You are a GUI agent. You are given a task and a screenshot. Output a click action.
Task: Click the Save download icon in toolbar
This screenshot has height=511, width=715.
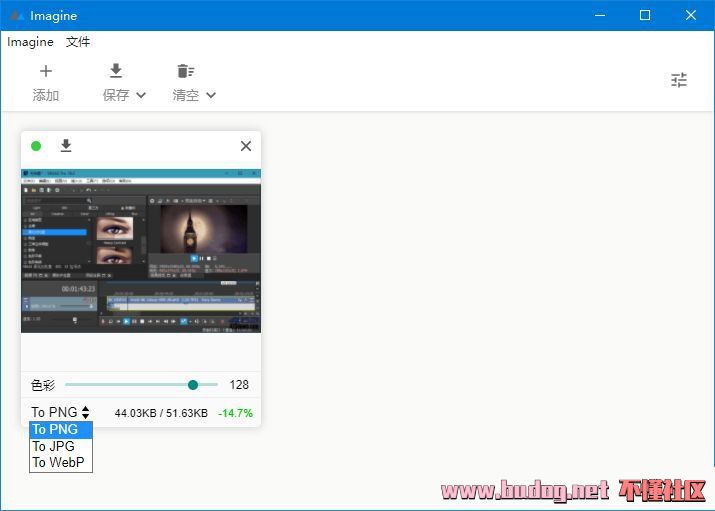pyautogui.click(x=116, y=71)
